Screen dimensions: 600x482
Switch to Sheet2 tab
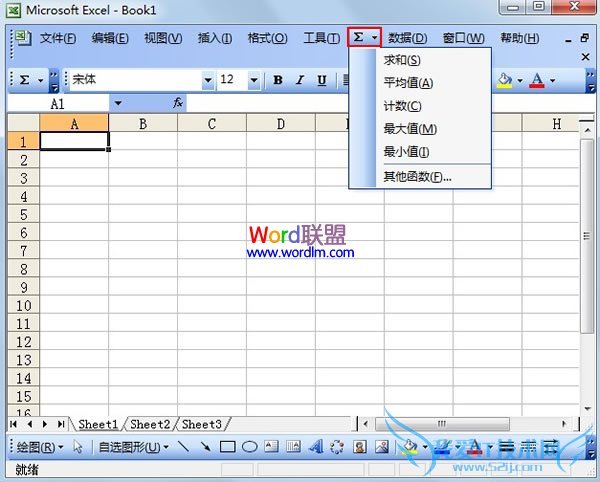click(150, 424)
